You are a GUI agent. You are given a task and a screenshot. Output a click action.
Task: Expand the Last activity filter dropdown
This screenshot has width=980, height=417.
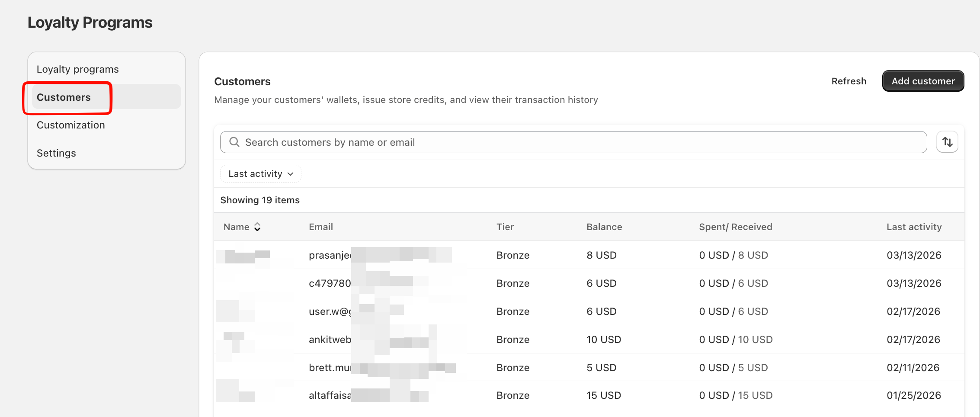261,174
